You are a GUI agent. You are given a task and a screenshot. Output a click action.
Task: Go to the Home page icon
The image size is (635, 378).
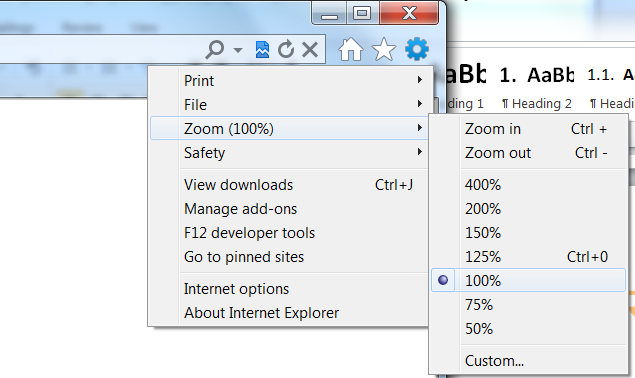(351, 49)
